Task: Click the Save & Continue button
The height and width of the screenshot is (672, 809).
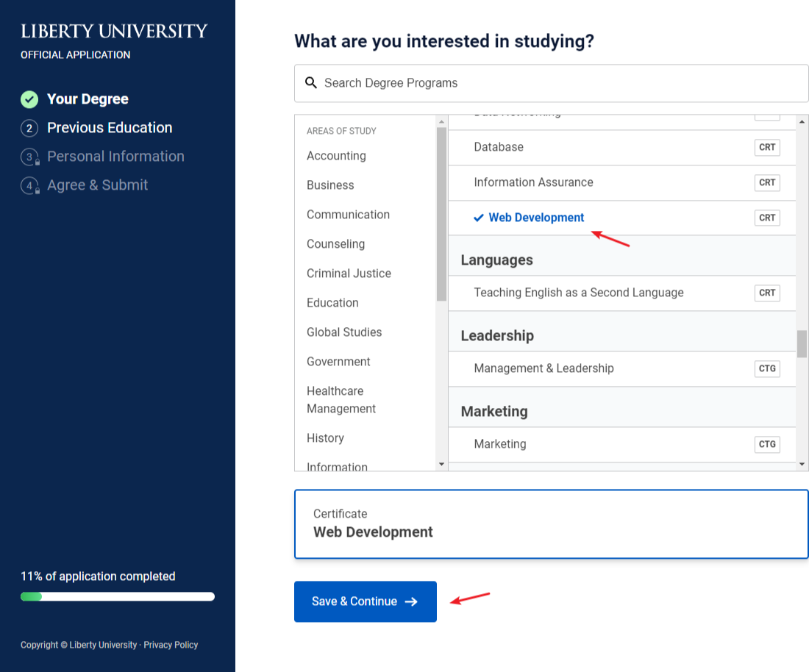Action: pyautogui.click(x=366, y=601)
